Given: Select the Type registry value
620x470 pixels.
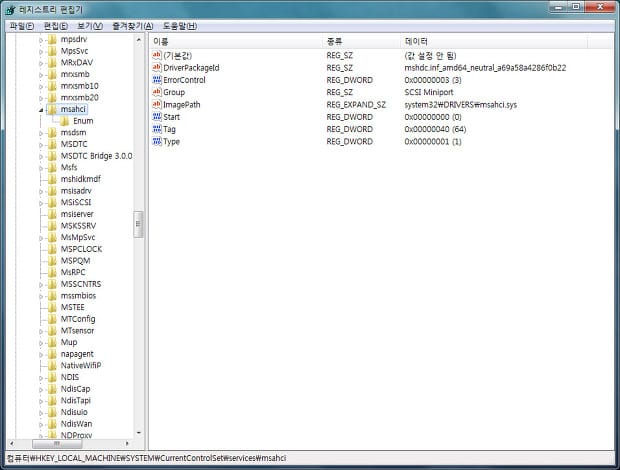Looking at the screenshot, I should (171, 141).
